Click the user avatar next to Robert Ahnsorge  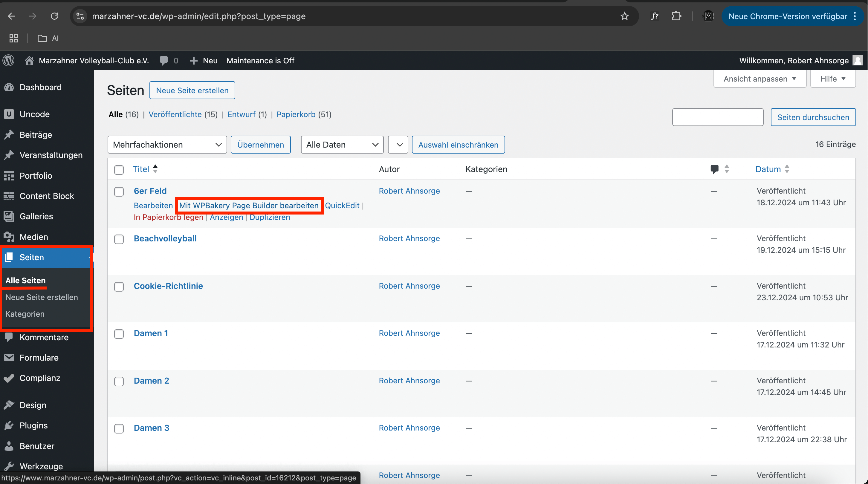click(x=858, y=61)
